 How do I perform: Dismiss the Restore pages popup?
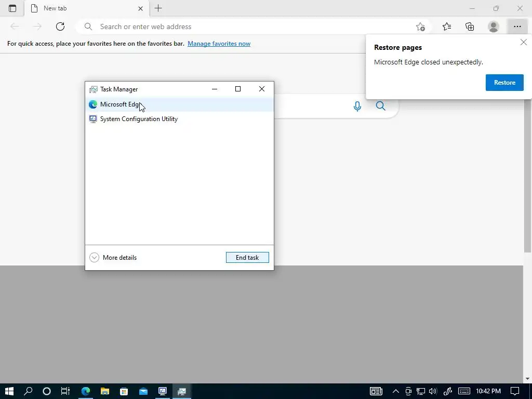tap(524, 42)
